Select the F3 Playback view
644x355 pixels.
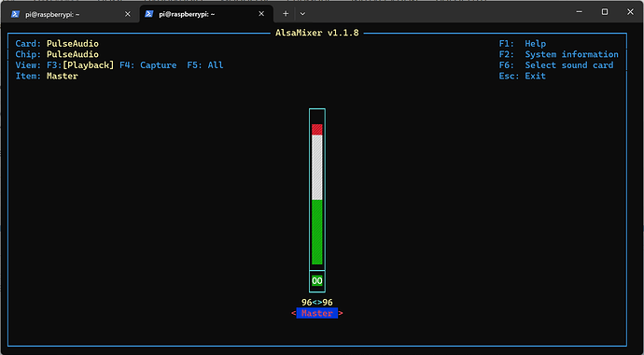[x=80, y=65]
